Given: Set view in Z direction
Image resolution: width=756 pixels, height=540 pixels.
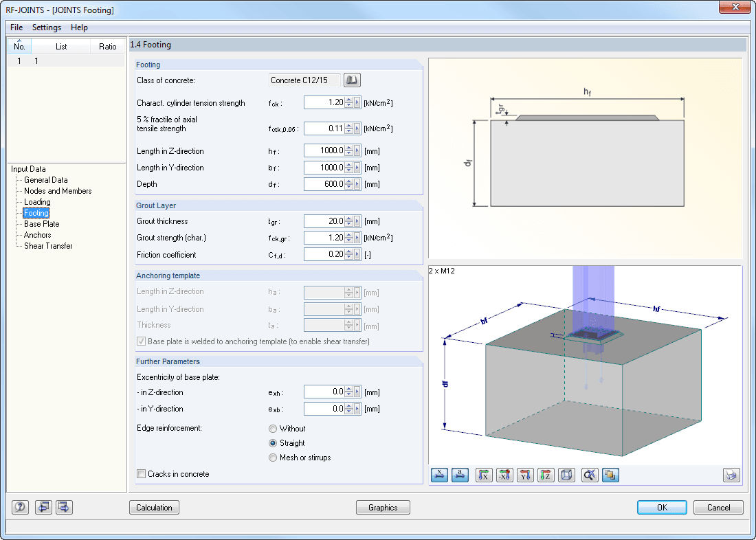Looking at the screenshot, I should click(x=546, y=475).
